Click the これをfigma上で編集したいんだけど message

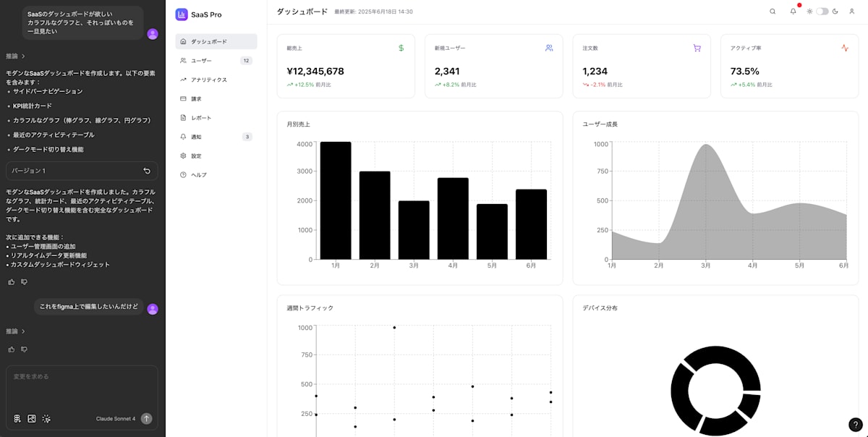[x=89, y=306]
